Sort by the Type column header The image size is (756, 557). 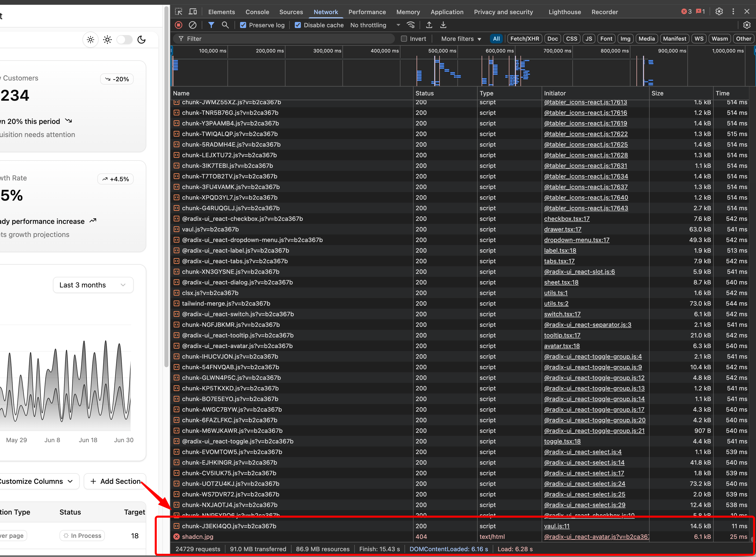tap(509, 93)
